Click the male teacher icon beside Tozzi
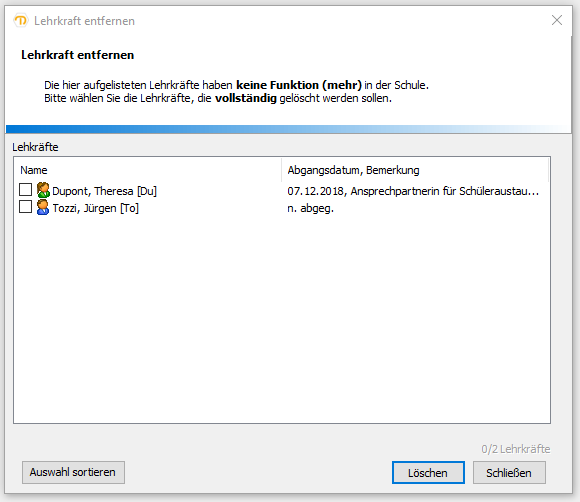The image size is (580, 502). [x=43, y=208]
